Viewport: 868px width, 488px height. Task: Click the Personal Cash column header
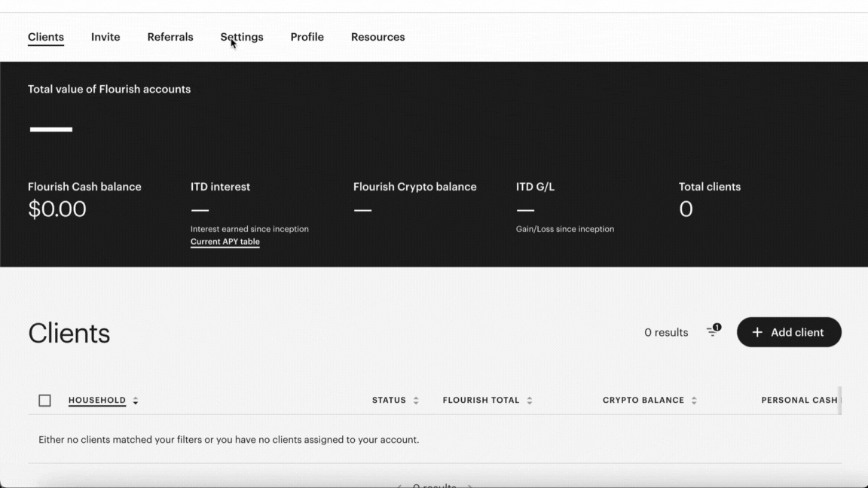(799, 400)
